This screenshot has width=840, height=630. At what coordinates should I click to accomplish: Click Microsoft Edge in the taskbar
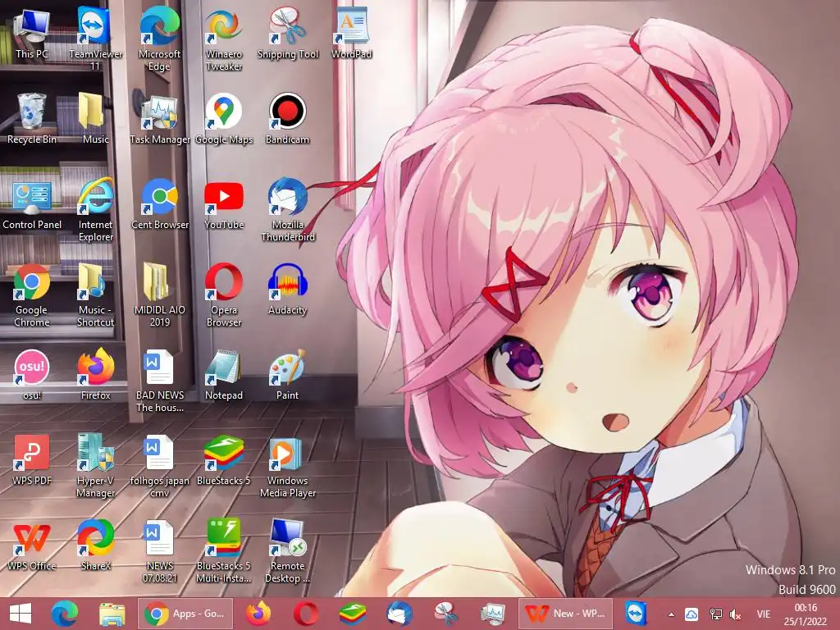pyautogui.click(x=64, y=614)
